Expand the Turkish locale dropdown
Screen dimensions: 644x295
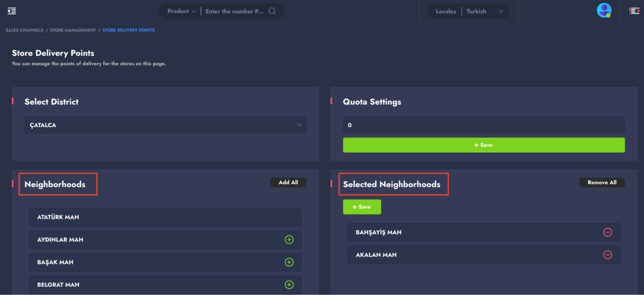click(x=485, y=11)
